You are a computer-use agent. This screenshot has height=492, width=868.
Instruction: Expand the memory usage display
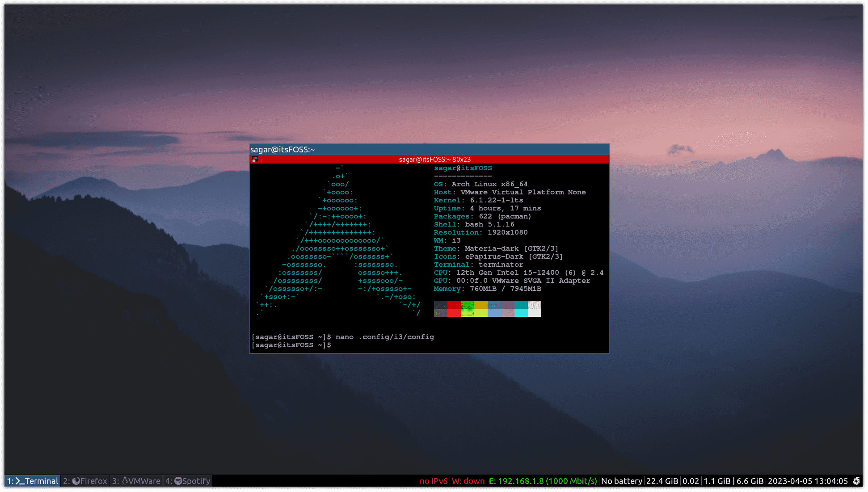tap(486, 289)
